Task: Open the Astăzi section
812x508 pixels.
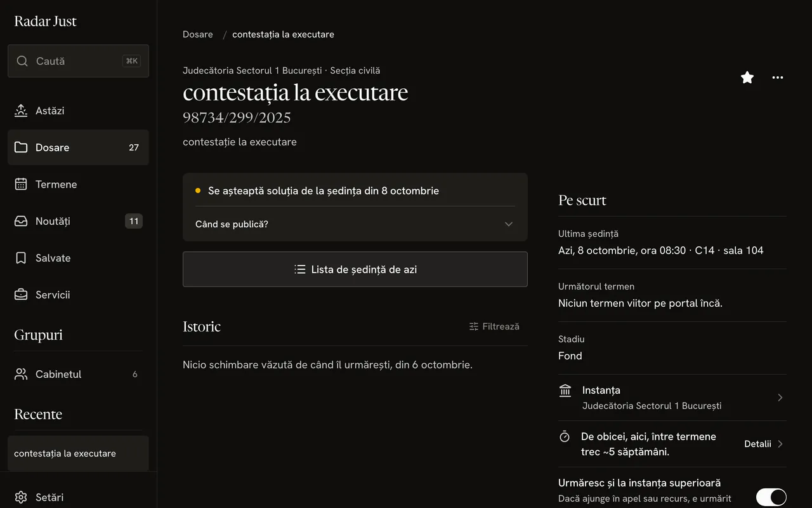Action: click(78, 110)
